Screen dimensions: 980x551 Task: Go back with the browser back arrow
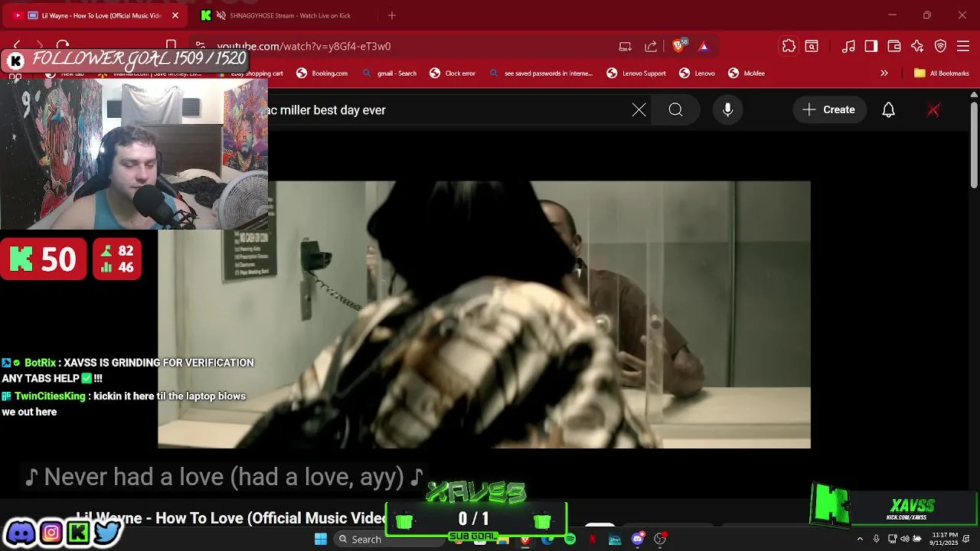point(17,46)
